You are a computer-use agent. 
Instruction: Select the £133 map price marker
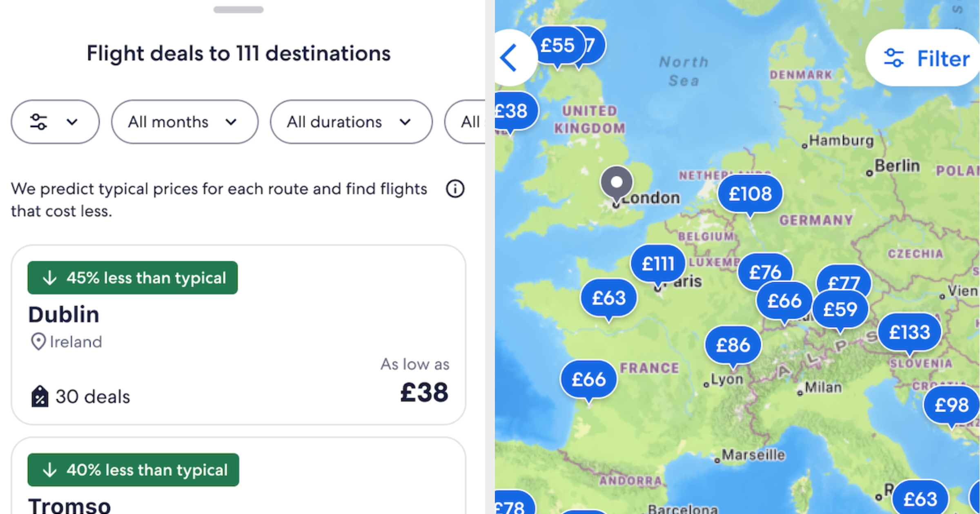909,332
